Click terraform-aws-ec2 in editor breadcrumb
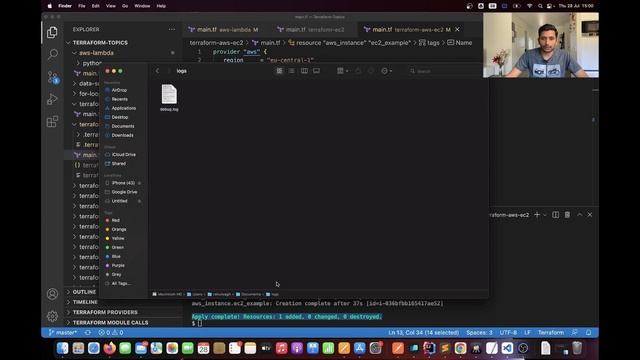Viewport: 640px width, 360px height. [x=216, y=42]
